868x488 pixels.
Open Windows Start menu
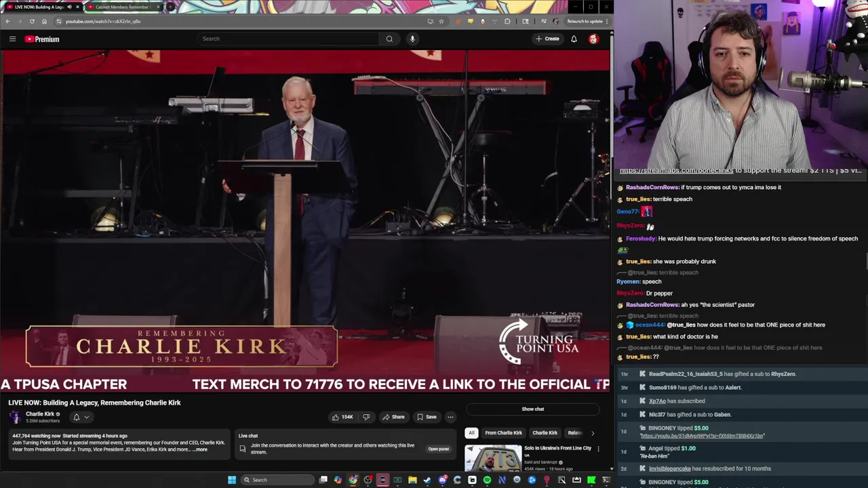click(x=232, y=480)
